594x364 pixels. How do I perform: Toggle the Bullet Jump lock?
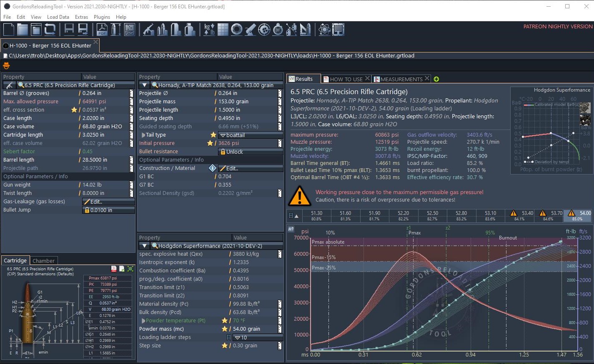pyautogui.click(x=108, y=210)
